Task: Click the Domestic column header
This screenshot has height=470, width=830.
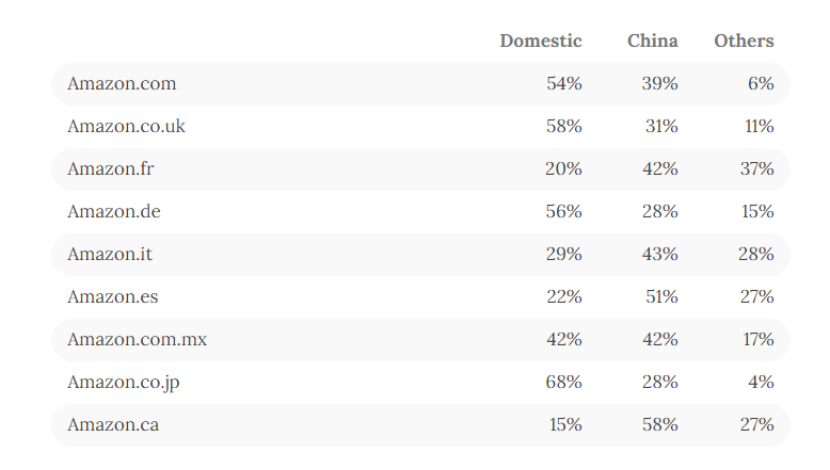Action: click(540, 41)
